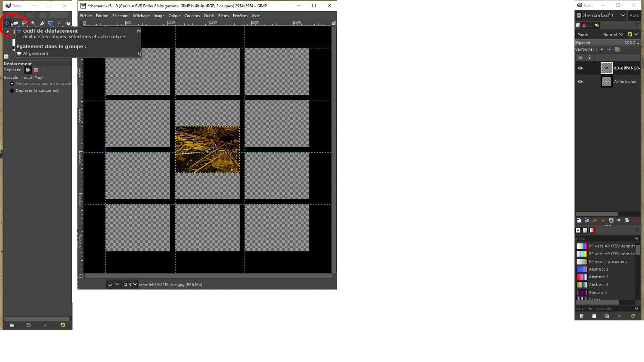Reset tool options to defaults
Viewport: 644px width, 362px height.
coord(63,325)
